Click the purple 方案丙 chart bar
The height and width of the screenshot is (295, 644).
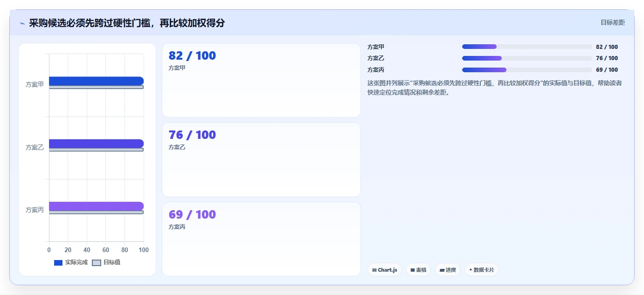[x=96, y=206]
